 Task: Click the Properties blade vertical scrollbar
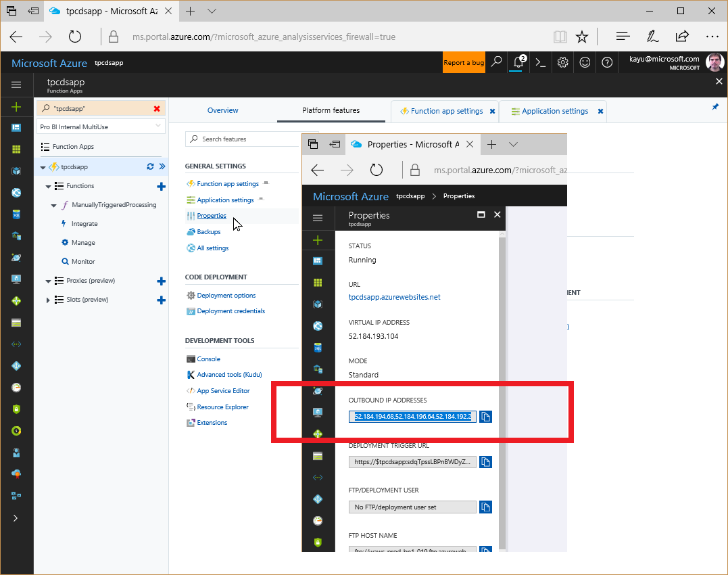[x=502, y=392]
